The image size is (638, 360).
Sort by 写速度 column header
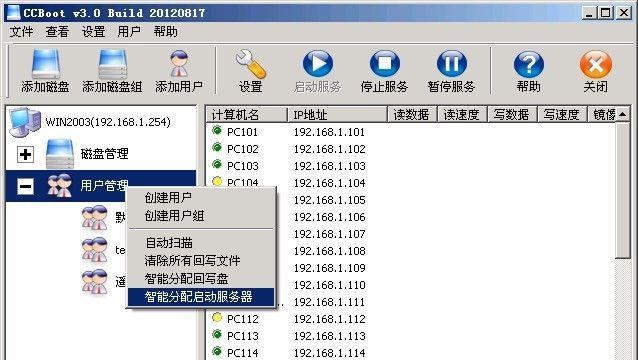pyautogui.click(x=562, y=115)
